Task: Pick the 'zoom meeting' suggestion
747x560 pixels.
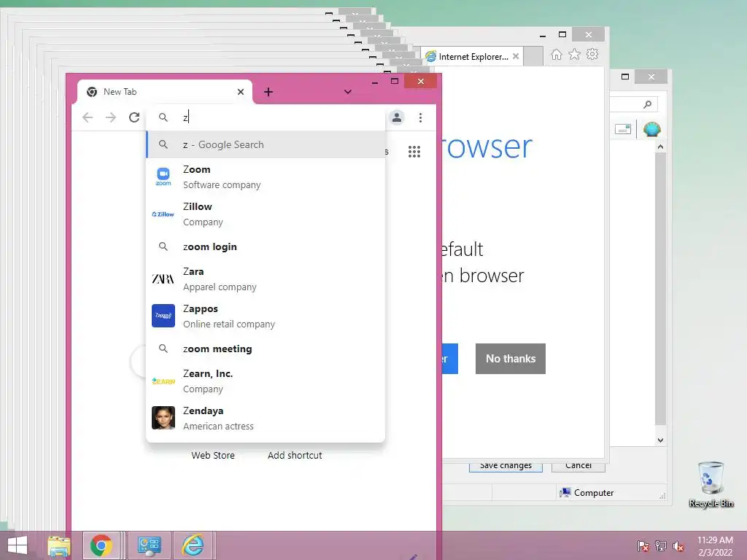Action: (x=266, y=349)
